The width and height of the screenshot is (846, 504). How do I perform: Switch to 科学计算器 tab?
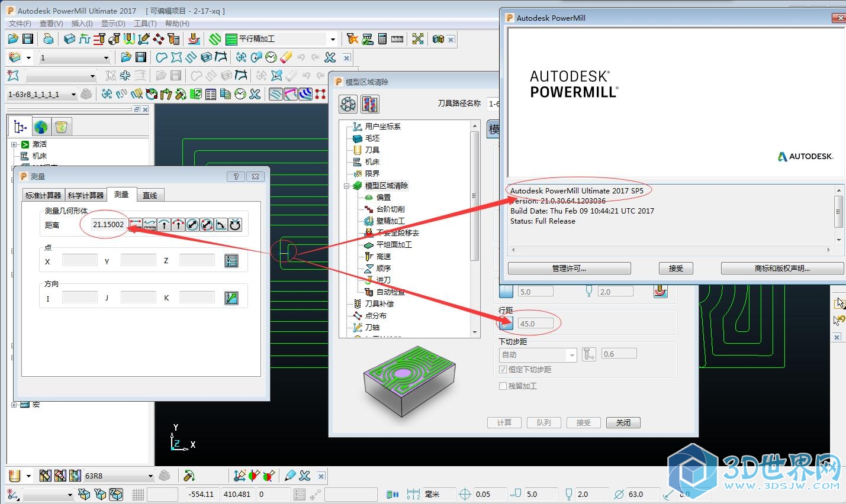(x=86, y=195)
